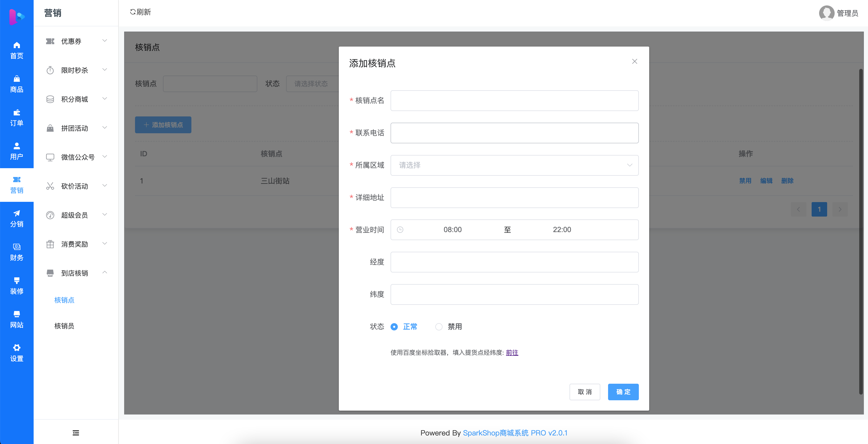Open the 商品 products section
The height and width of the screenshot is (444, 868).
(x=17, y=84)
